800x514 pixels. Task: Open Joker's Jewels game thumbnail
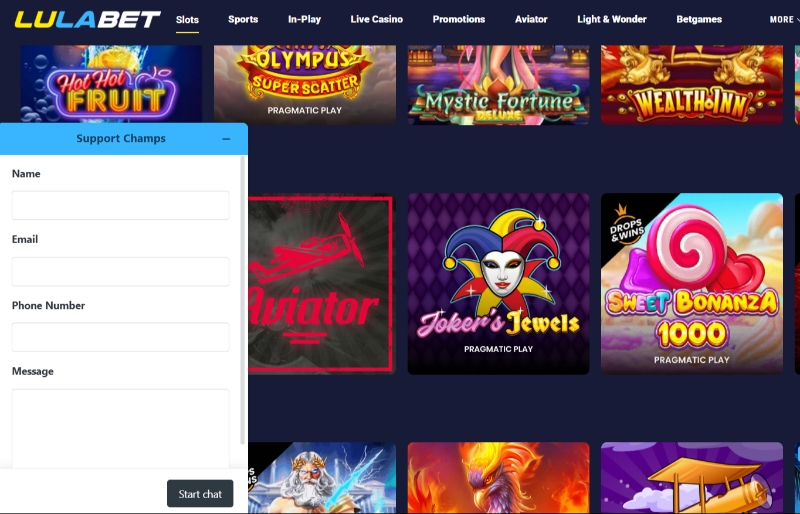coord(498,283)
